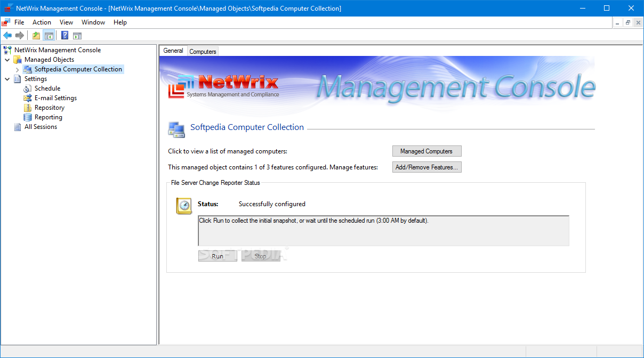This screenshot has width=644, height=358.
Task: Toggle the Show/Hide Action Pane toolbar icon
Action: [x=77, y=36]
